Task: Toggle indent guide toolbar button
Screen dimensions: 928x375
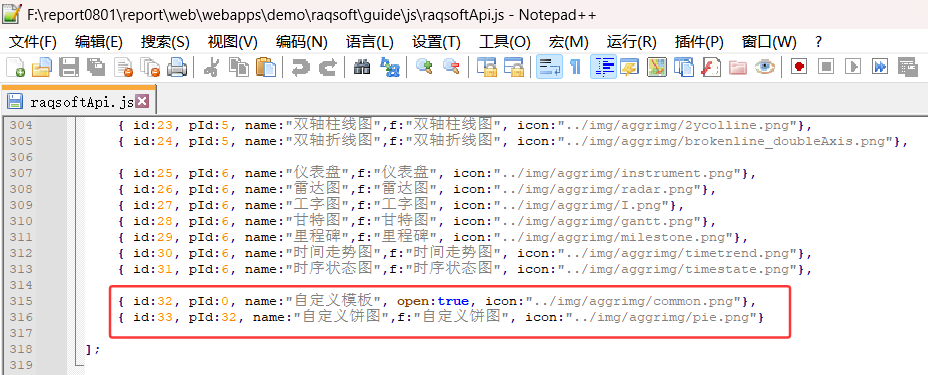Action: tap(604, 67)
